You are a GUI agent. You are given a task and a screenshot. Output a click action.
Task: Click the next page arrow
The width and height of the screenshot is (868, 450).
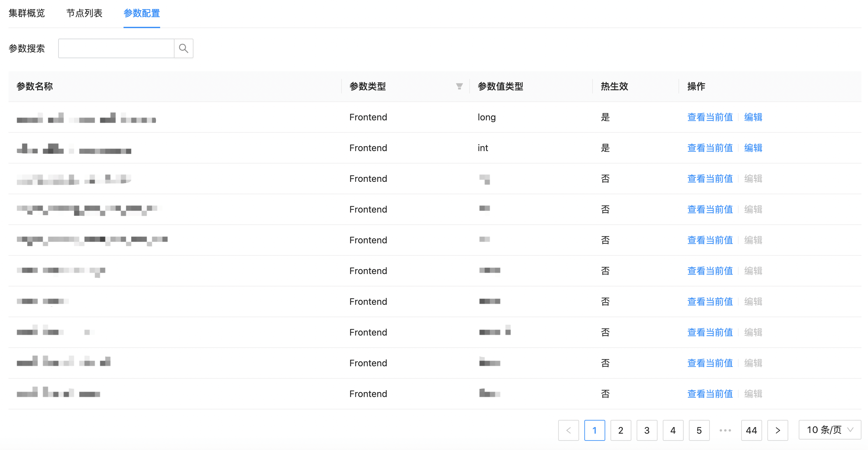[778, 430]
